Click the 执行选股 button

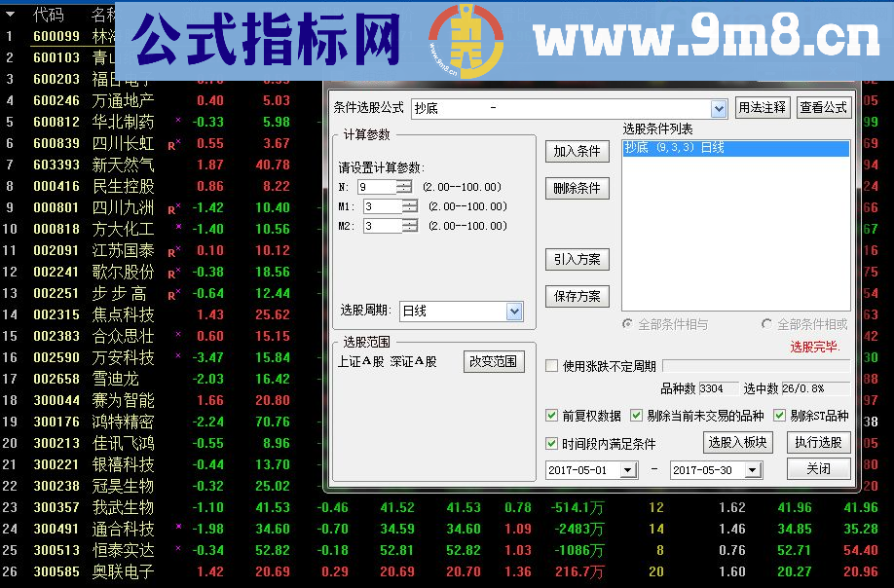(819, 442)
